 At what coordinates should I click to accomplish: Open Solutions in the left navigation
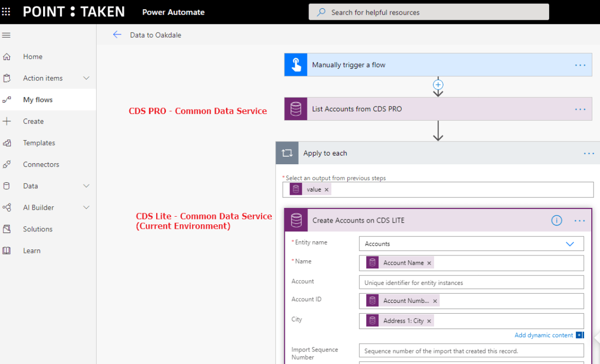tap(38, 229)
